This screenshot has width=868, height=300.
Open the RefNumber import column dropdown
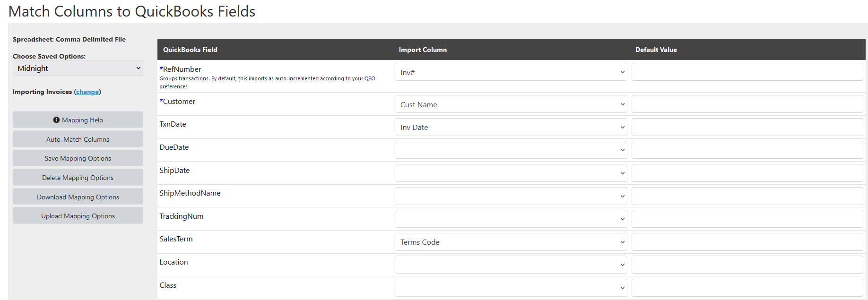pos(512,72)
